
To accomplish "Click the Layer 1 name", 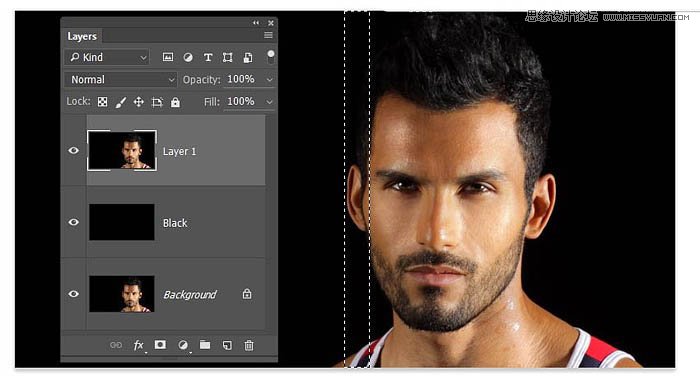I will click(x=179, y=151).
